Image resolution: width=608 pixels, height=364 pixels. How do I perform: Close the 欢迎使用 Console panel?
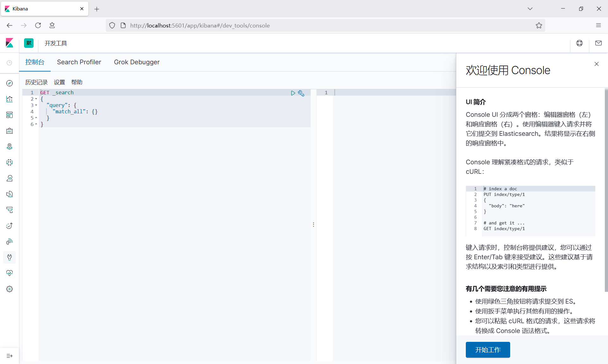pos(596,64)
